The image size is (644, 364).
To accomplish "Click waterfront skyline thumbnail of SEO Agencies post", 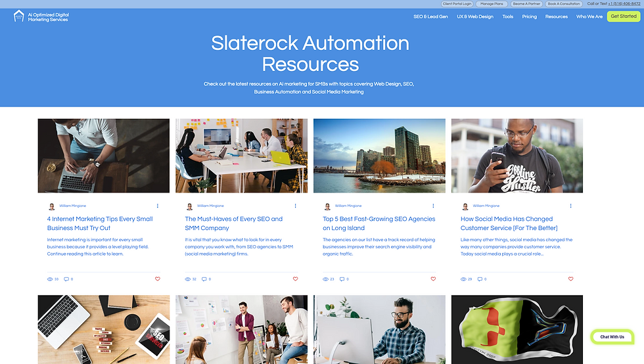I will click(x=379, y=156).
